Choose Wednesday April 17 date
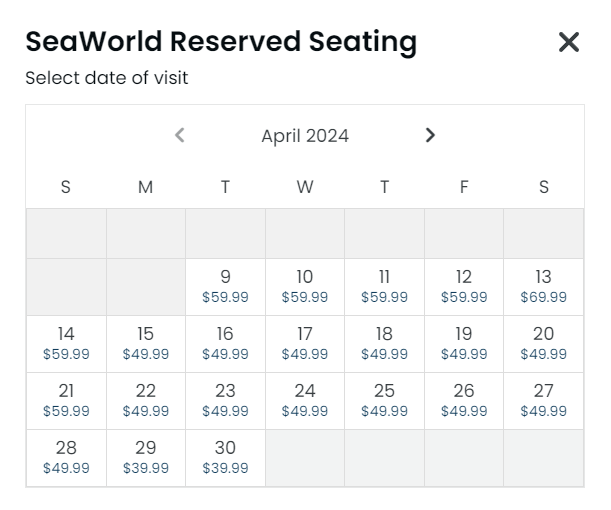This screenshot has width=611, height=510. pos(305,343)
